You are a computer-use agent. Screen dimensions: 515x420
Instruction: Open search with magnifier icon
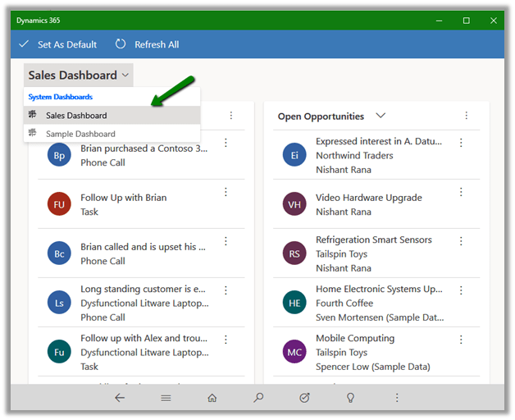258,398
